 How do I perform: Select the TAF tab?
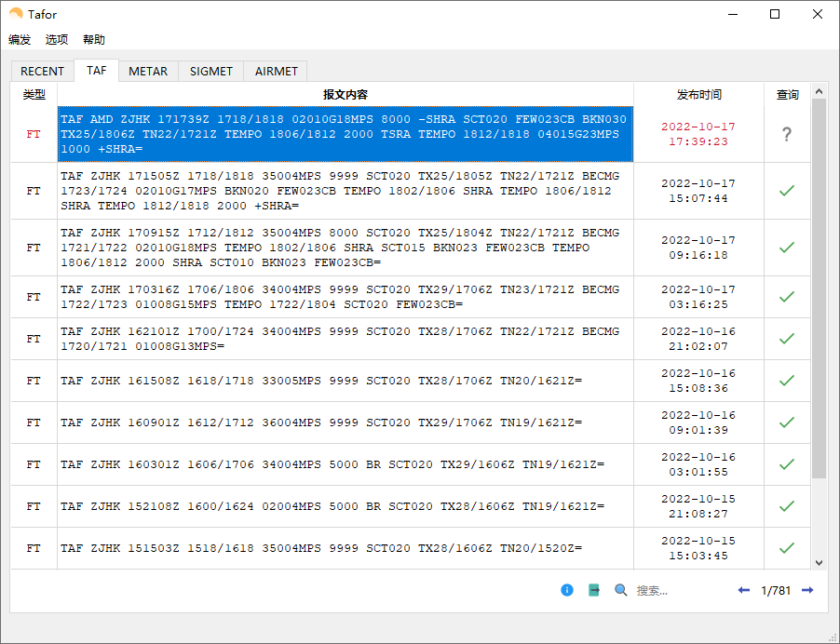97,70
